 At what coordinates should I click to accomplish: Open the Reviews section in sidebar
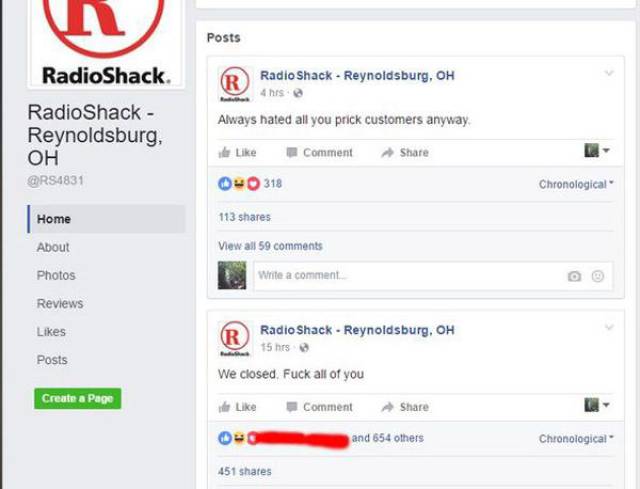pos(60,304)
